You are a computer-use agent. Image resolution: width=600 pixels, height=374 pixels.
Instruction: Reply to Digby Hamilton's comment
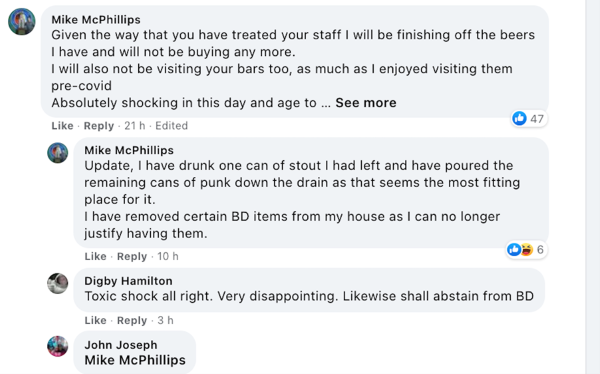coord(132,320)
